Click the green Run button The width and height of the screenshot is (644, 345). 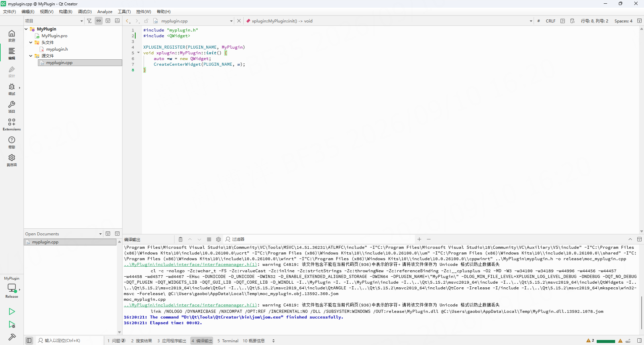tap(12, 311)
